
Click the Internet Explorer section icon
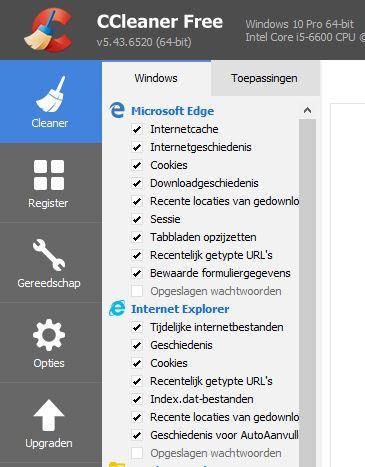[117, 309]
